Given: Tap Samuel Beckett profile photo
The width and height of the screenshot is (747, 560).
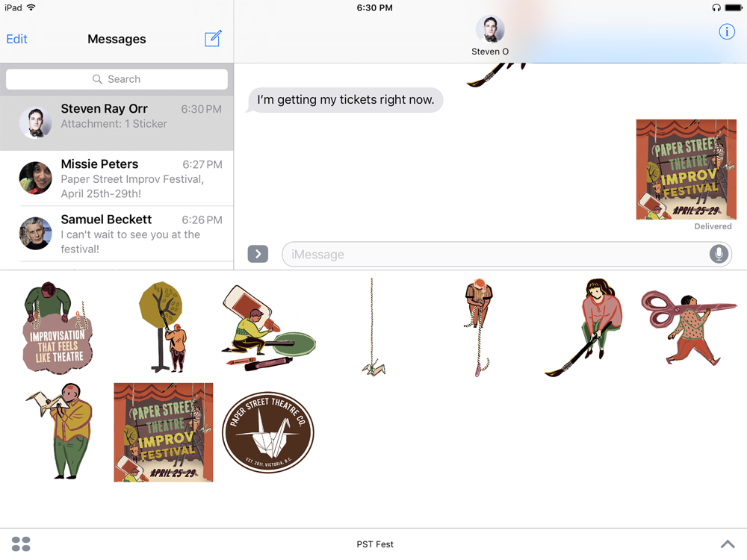Looking at the screenshot, I should (35, 233).
